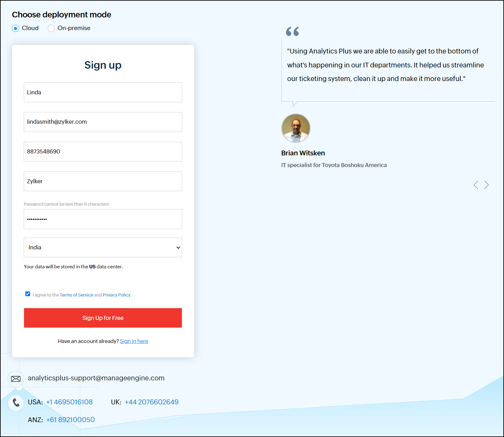504x437 pixels.
Task: Click the US data center notice text
Action: [x=73, y=267]
